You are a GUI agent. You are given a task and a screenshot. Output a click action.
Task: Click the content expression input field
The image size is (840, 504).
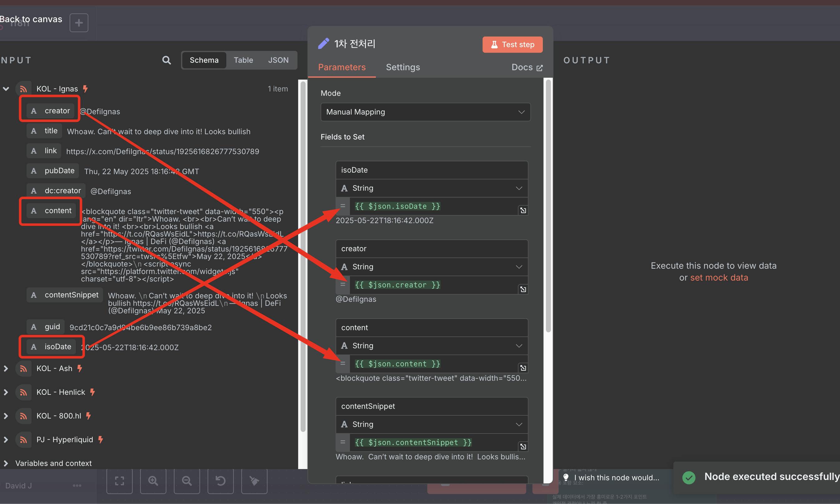click(x=431, y=364)
